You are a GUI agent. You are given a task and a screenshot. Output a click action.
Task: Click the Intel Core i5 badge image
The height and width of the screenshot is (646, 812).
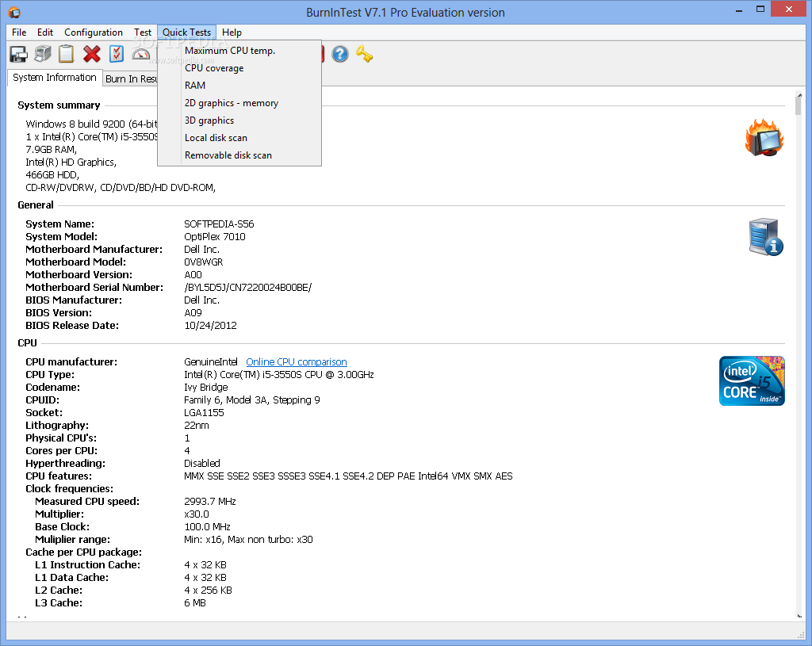coord(752,381)
